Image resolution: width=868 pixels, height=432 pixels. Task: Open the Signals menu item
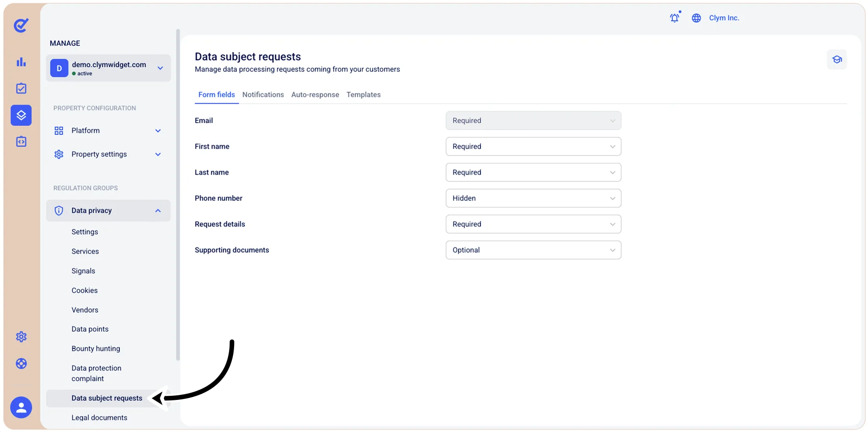[83, 271]
